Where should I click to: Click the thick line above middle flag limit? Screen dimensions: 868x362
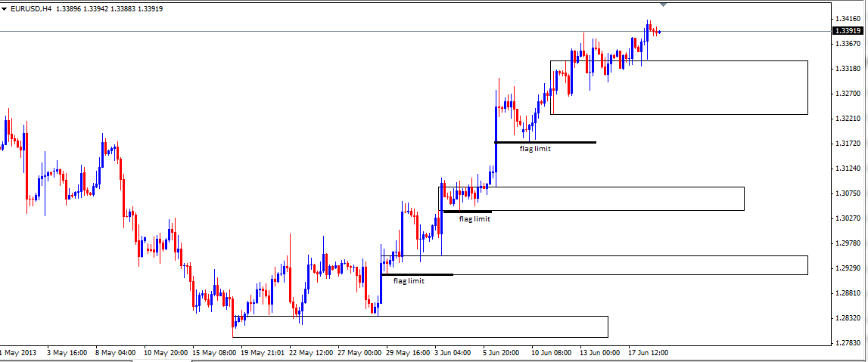467,212
